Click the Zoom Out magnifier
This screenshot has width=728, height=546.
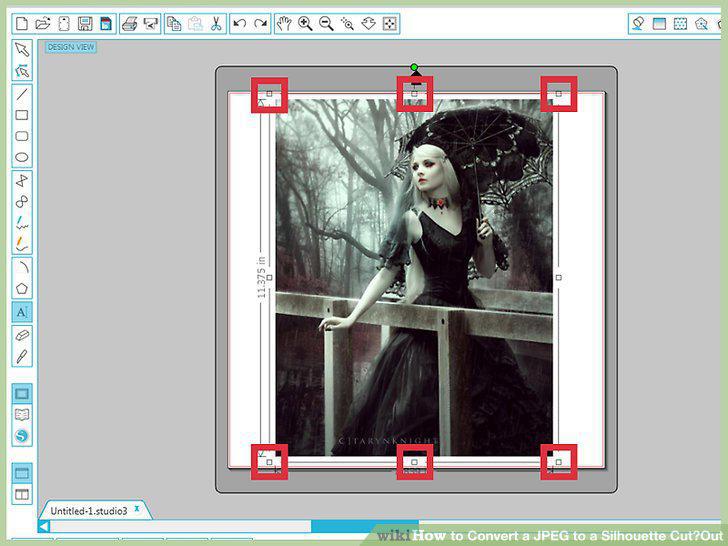click(x=326, y=24)
